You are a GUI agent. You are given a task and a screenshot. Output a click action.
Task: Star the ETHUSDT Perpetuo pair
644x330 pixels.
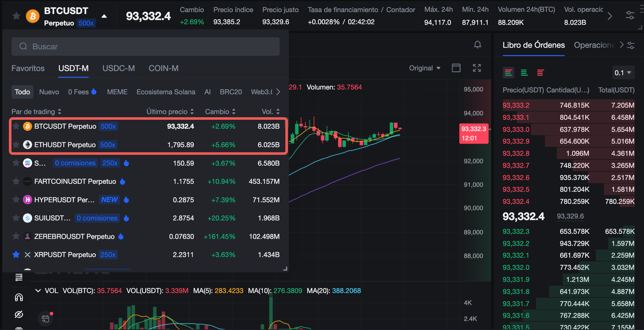click(16, 145)
